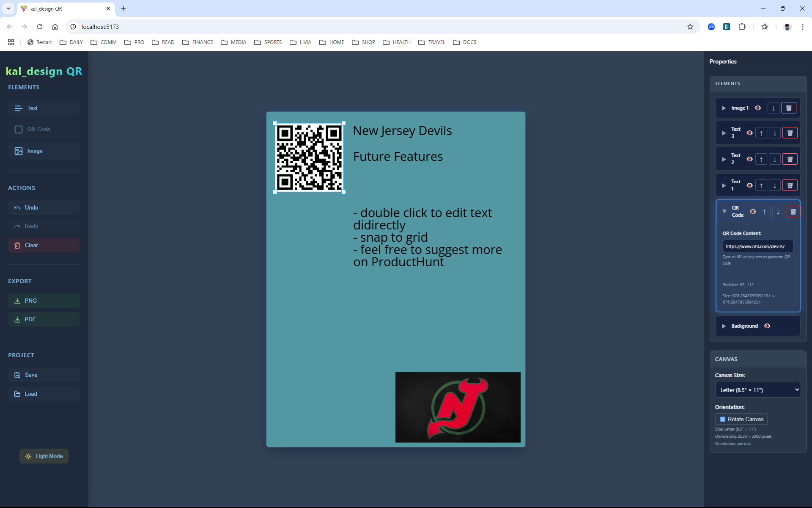The width and height of the screenshot is (812, 508).
Task: Expand the Background layer details
Action: (x=724, y=326)
